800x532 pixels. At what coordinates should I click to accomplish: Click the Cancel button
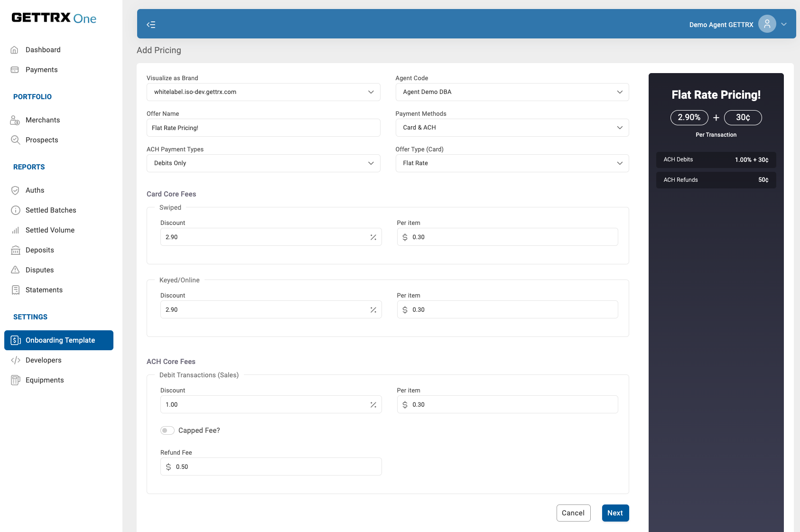tap(573, 513)
